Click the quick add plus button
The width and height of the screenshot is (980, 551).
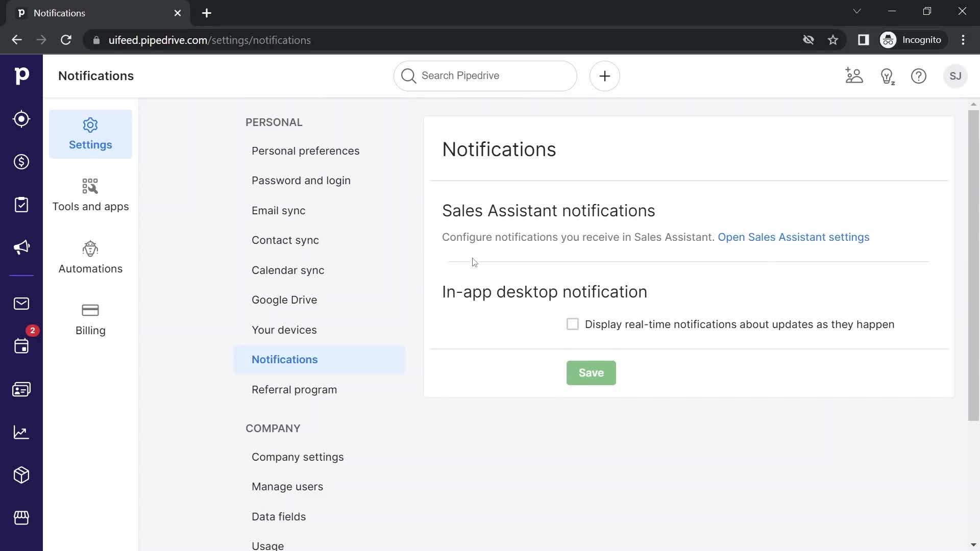(605, 76)
